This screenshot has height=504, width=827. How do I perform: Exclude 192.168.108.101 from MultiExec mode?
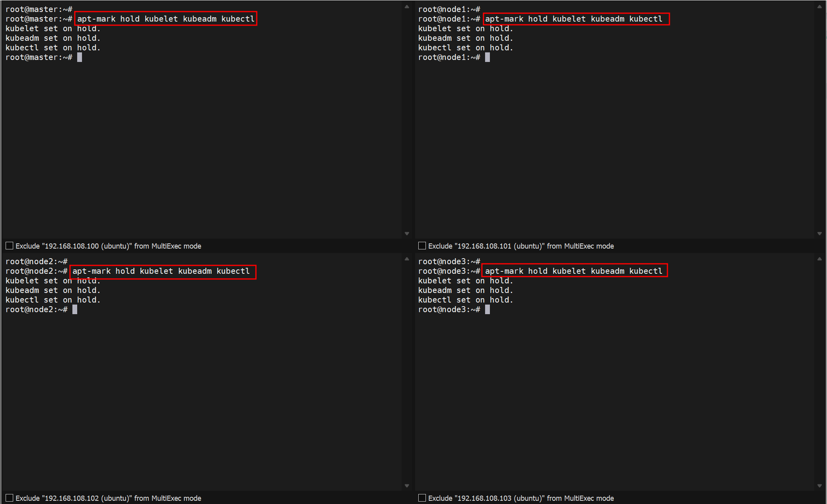[x=422, y=246]
